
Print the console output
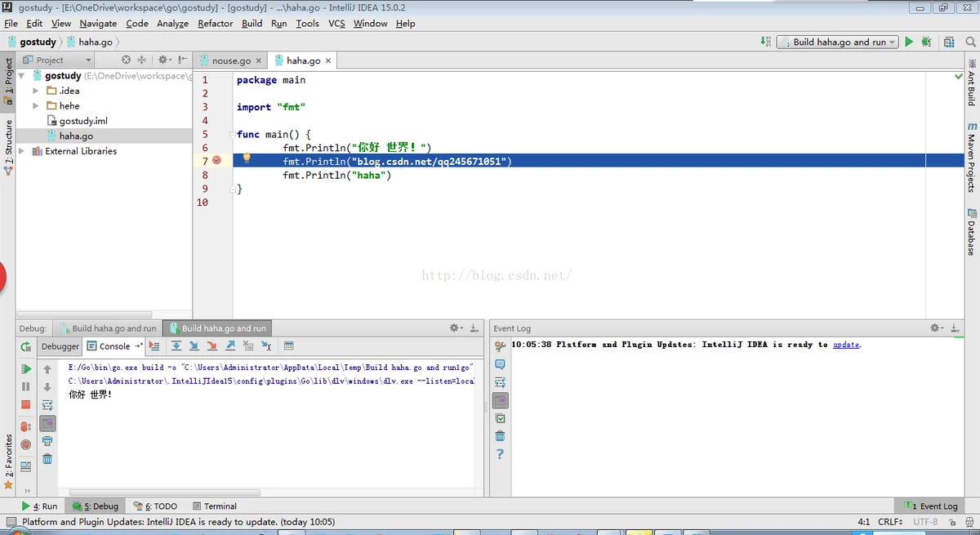47,441
